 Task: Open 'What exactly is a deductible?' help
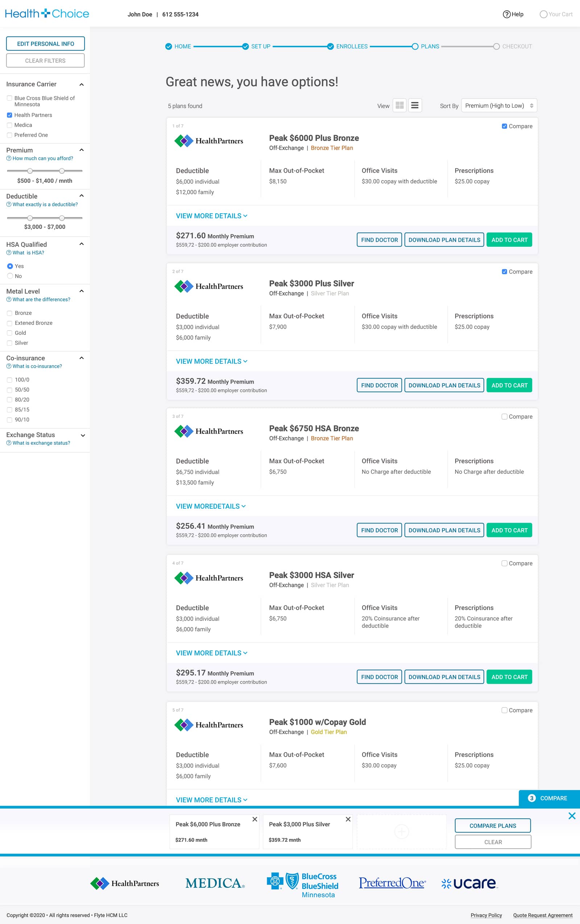[42, 205]
